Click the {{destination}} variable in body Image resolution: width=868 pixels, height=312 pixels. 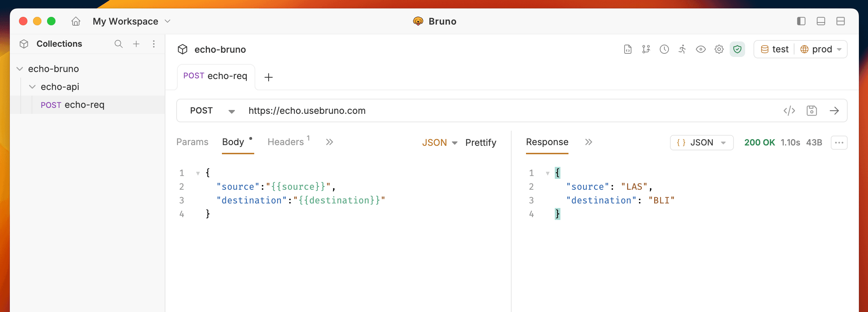(340, 200)
